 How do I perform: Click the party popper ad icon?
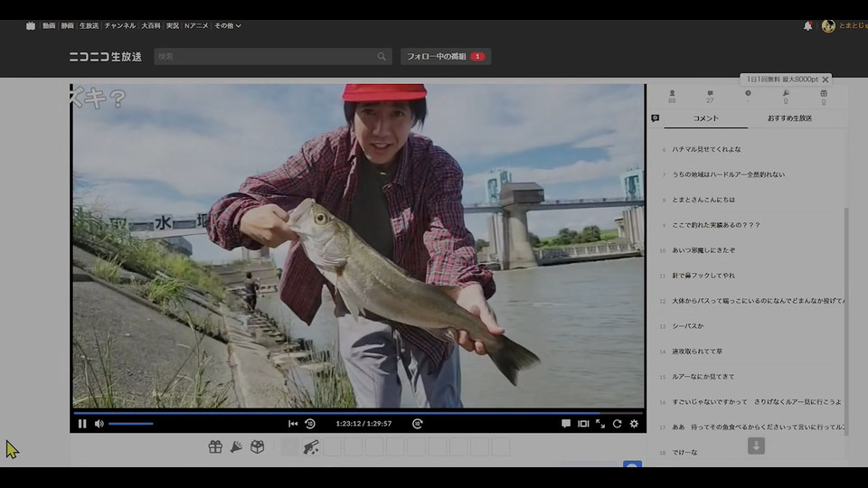point(236,446)
